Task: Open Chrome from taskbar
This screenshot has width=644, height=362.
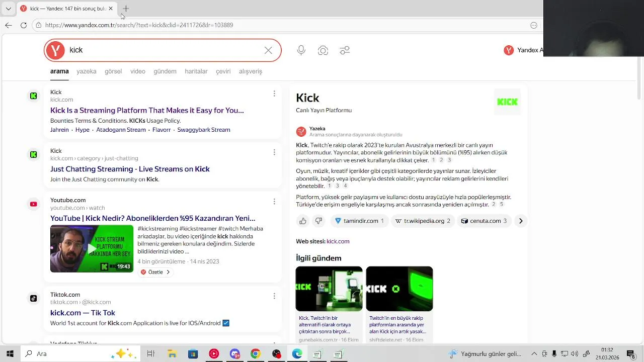Action: pos(256,354)
